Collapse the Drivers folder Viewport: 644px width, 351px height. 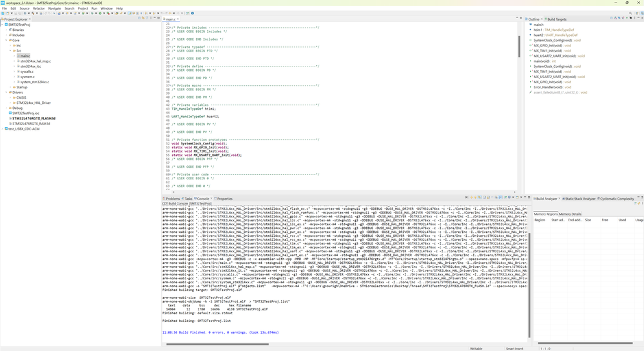(x=6, y=92)
